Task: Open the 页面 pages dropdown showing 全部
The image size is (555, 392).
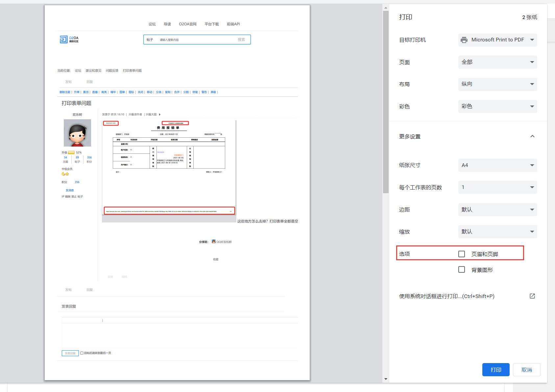Action: pos(497,62)
